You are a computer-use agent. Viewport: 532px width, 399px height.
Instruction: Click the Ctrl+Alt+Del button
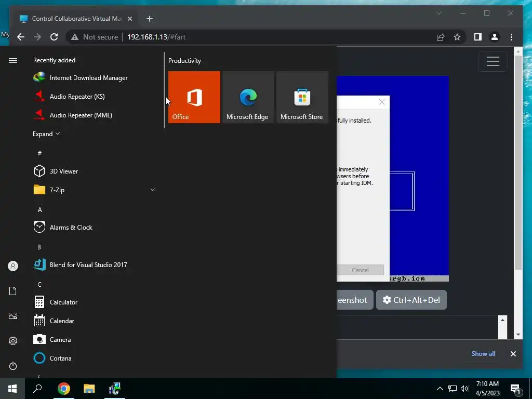(x=411, y=300)
